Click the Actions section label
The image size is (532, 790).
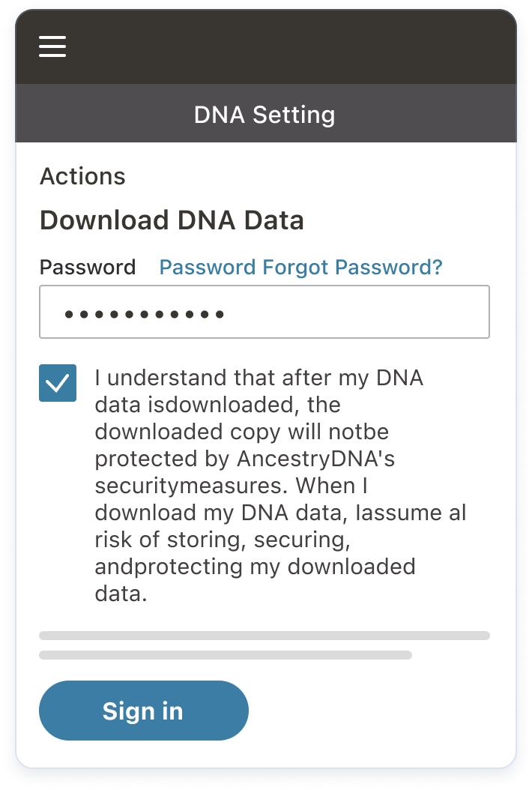(82, 177)
